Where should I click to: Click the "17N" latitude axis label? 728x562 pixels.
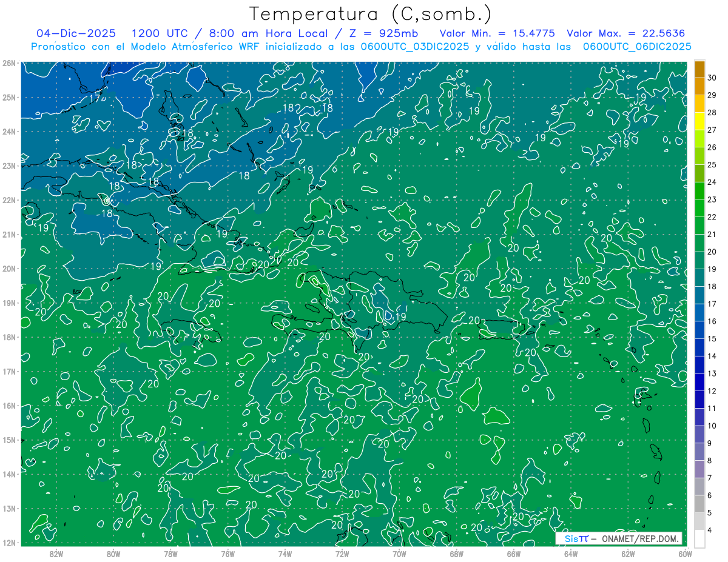pyautogui.click(x=9, y=372)
